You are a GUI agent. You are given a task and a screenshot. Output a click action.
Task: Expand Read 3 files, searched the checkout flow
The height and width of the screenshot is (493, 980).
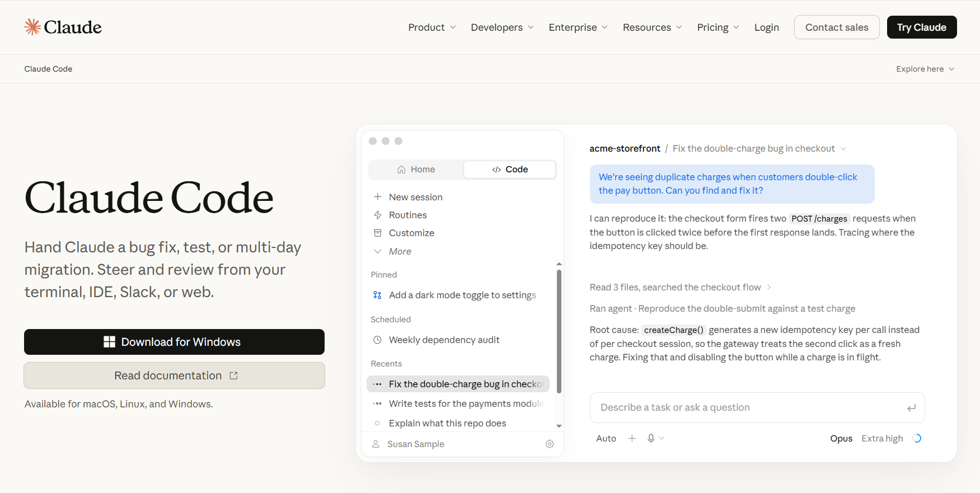(x=681, y=287)
